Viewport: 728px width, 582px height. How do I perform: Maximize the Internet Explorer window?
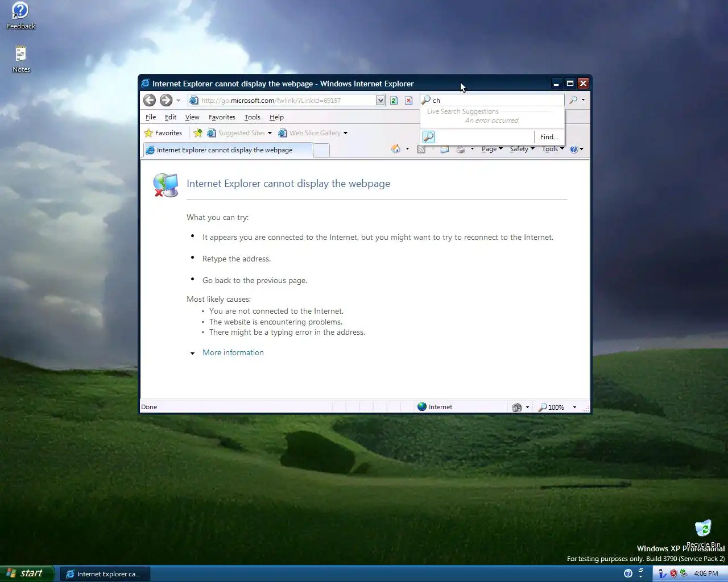(570, 84)
